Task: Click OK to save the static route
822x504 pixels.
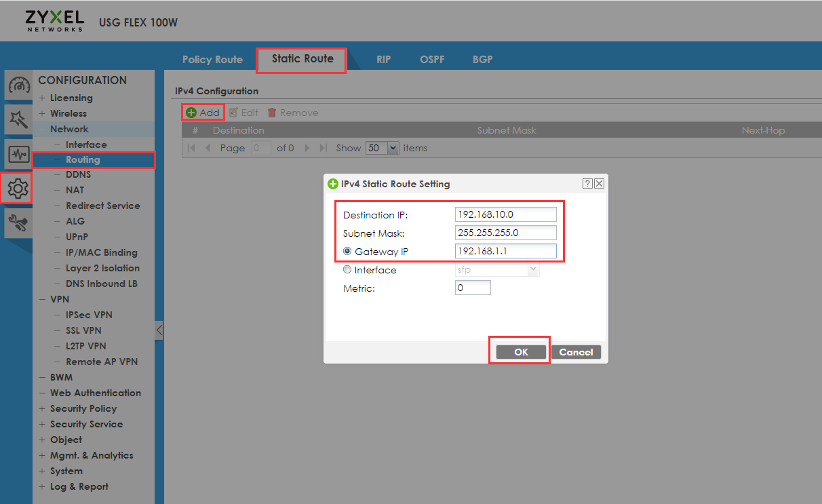Action: click(x=520, y=351)
